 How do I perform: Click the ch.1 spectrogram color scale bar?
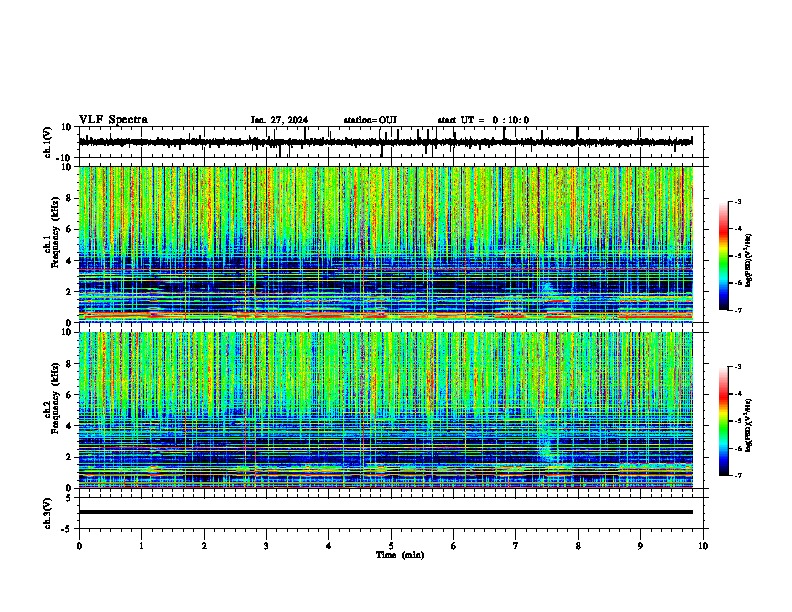click(723, 256)
